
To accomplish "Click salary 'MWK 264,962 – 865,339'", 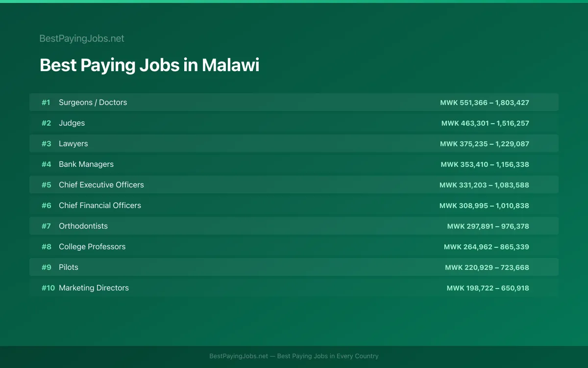I will coord(487,247).
